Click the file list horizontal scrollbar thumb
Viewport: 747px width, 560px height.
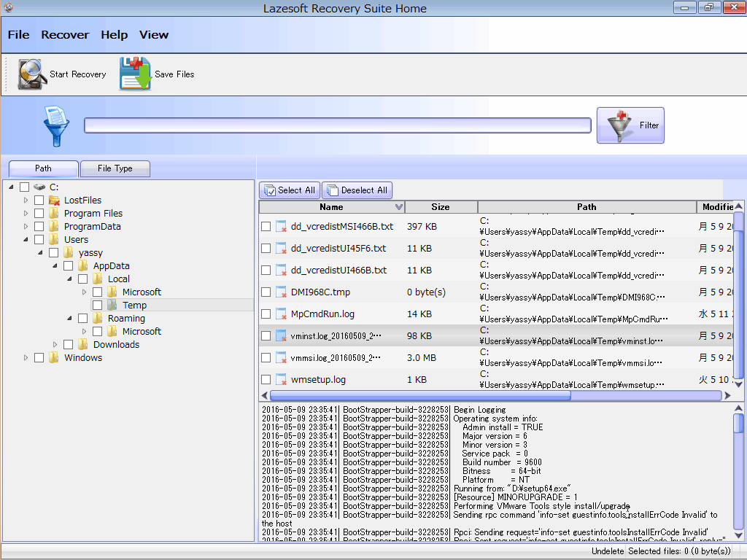tap(420, 396)
